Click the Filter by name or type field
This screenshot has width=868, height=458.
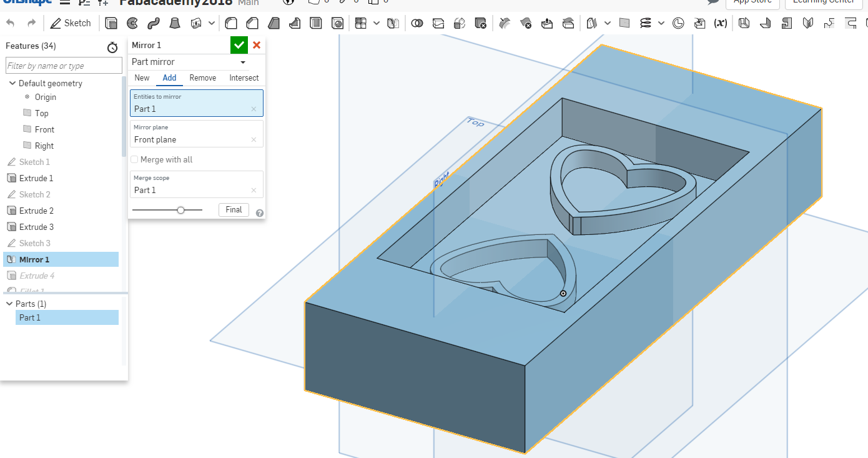tap(64, 66)
